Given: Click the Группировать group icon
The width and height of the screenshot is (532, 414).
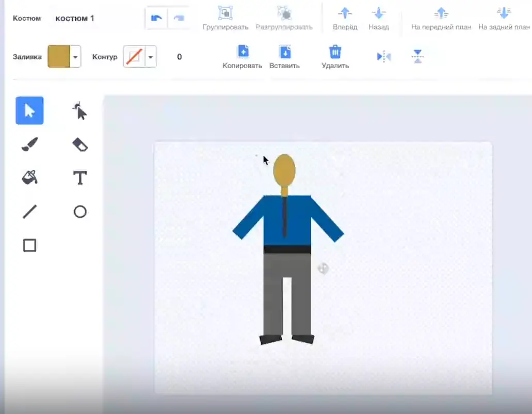Looking at the screenshot, I should click(x=225, y=13).
